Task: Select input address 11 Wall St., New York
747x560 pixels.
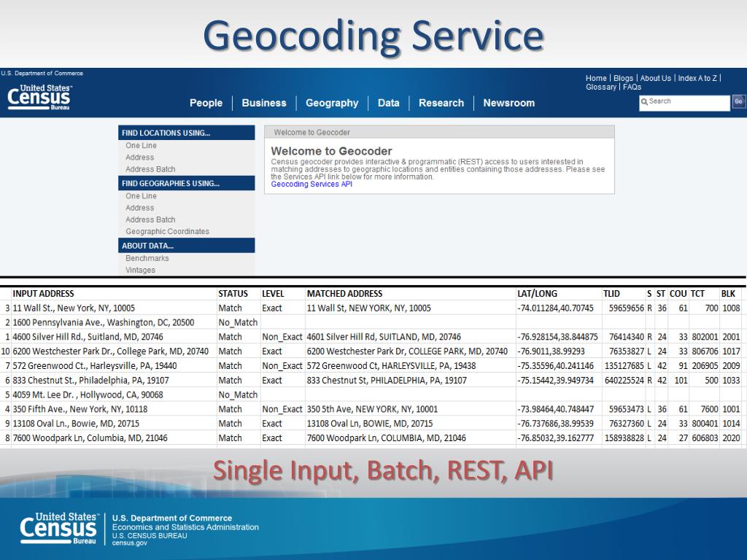Action: (74, 308)
